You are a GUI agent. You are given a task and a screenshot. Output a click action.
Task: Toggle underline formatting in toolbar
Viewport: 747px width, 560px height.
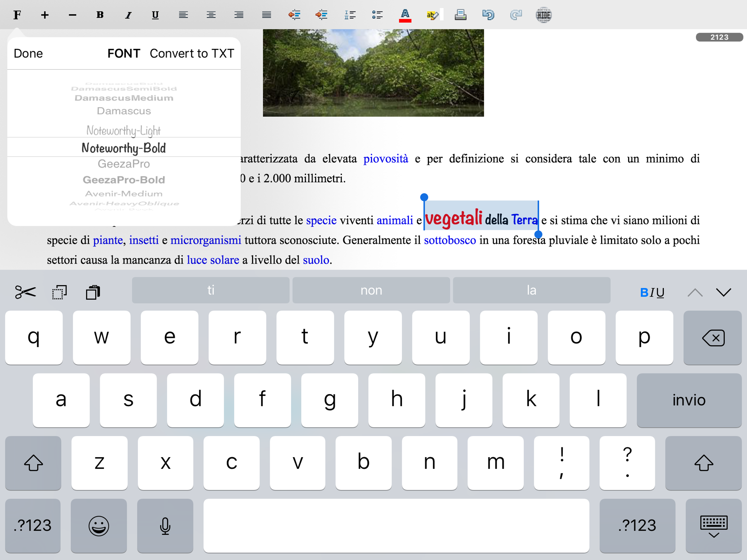(x=155, y=15)
